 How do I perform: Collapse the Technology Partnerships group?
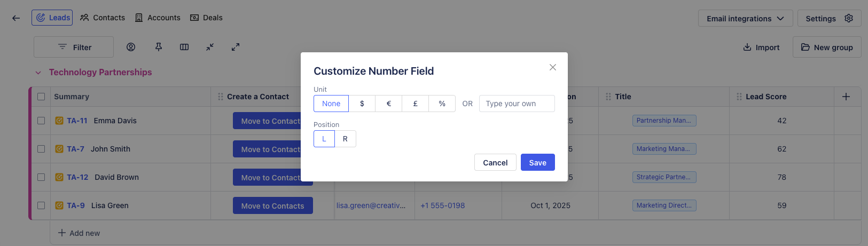click(x=38, y=73)
